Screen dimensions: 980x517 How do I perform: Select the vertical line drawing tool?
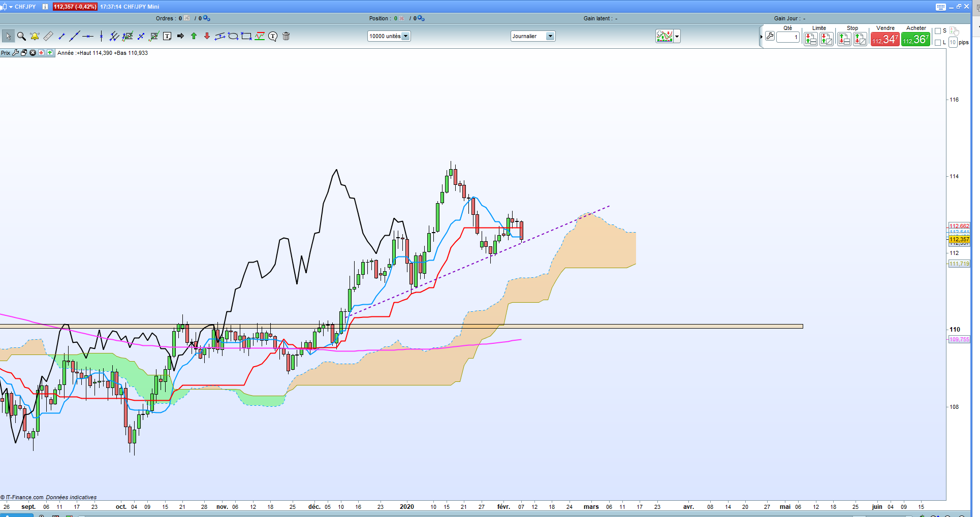click(101, 36)
